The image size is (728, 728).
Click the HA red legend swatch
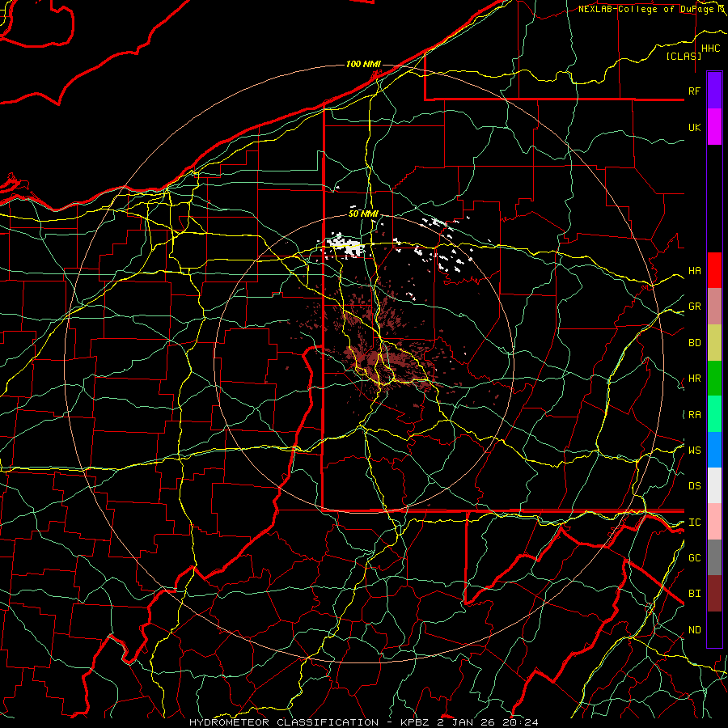714,270
